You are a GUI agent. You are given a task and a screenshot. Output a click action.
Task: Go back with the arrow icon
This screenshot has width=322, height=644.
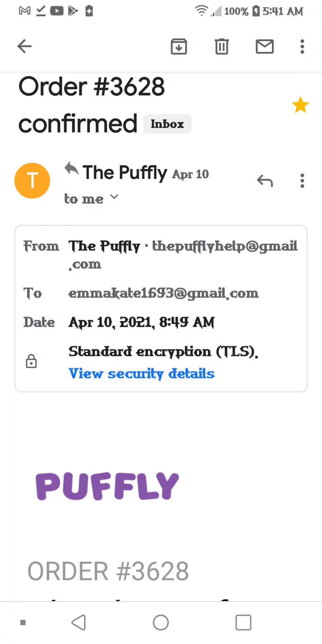24,46
